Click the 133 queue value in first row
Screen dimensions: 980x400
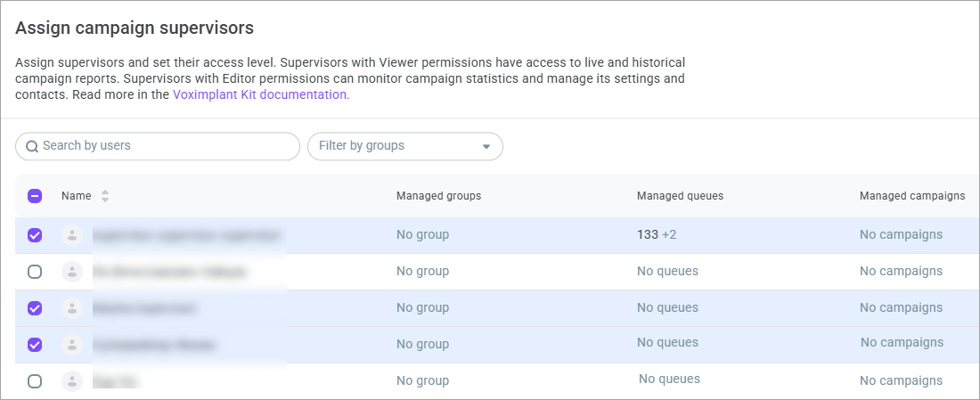click(648, 235)
